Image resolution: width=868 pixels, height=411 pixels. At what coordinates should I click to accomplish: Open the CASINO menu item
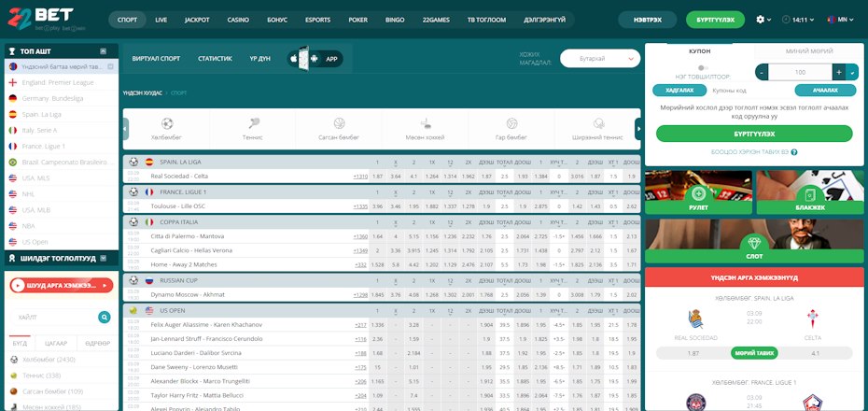pos(238,20)
